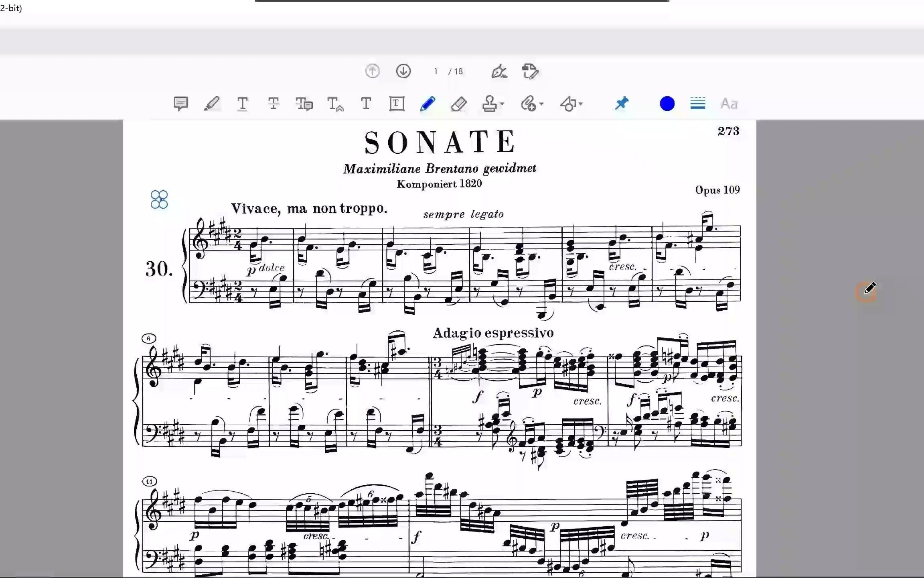Click the "Vivace, ma non troppo." tempo marking
Image resolution: width=924 pixels, height=578 pixels.
point(309,208)
